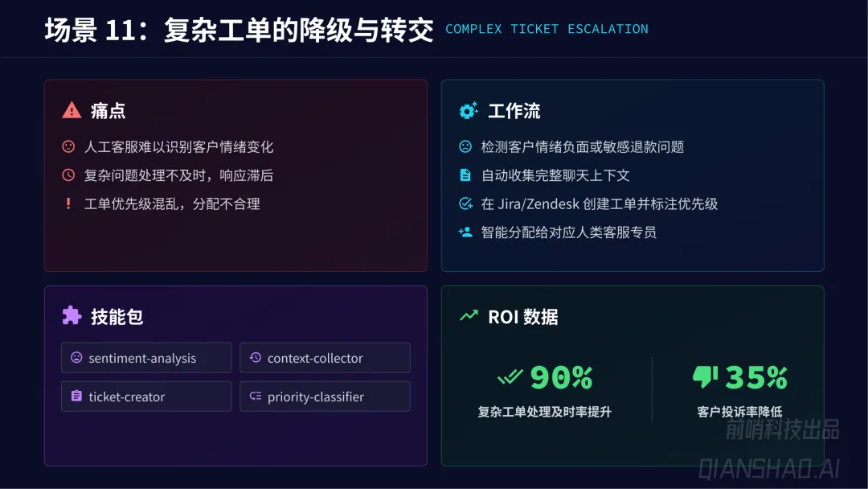Image resolution: width=868 pixels, height=489 pixels.
Task: Click the gears icon next to 工作流
Action: 468,111
